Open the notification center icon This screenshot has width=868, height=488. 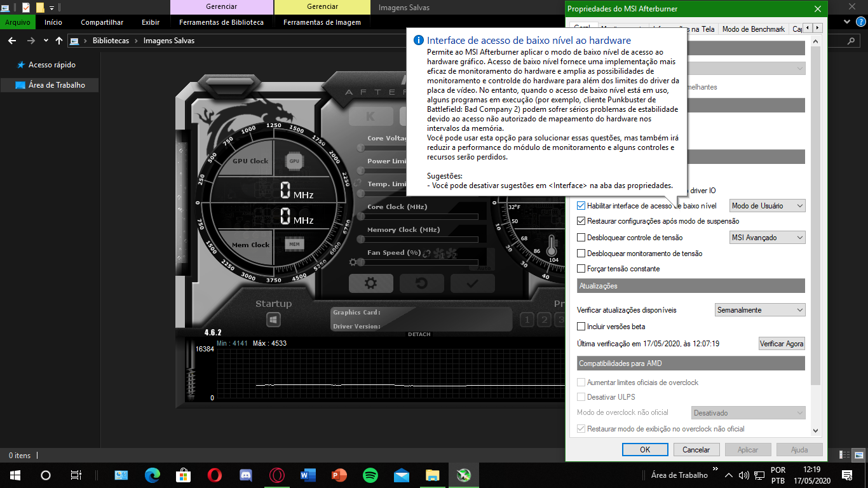click(846, 475)
